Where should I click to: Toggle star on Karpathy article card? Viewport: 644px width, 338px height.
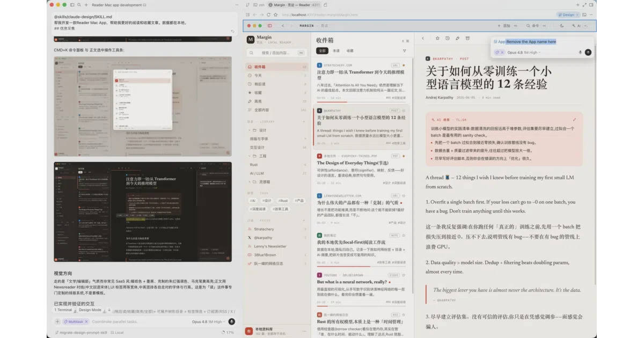tap(404, 110)
